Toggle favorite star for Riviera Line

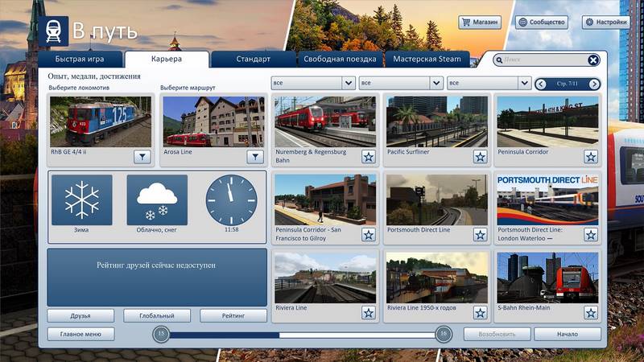pyautogui.click(x=368, y=312)
